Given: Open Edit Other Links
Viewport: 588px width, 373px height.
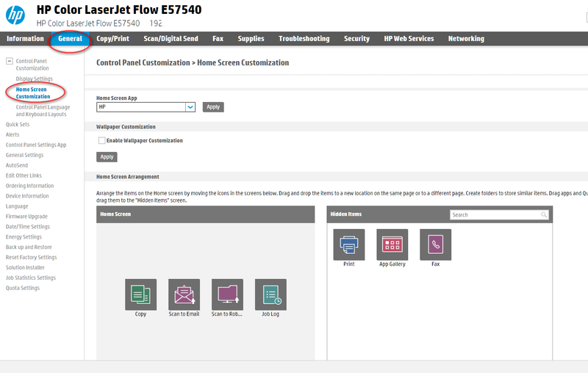Looking at the screenshot, I should click(x=24, y=175).
